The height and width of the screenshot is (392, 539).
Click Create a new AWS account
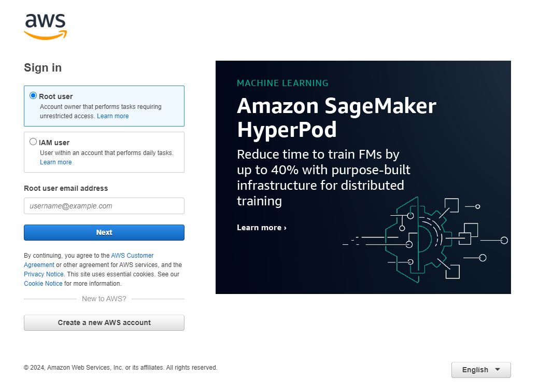click(x=104, y=323)
